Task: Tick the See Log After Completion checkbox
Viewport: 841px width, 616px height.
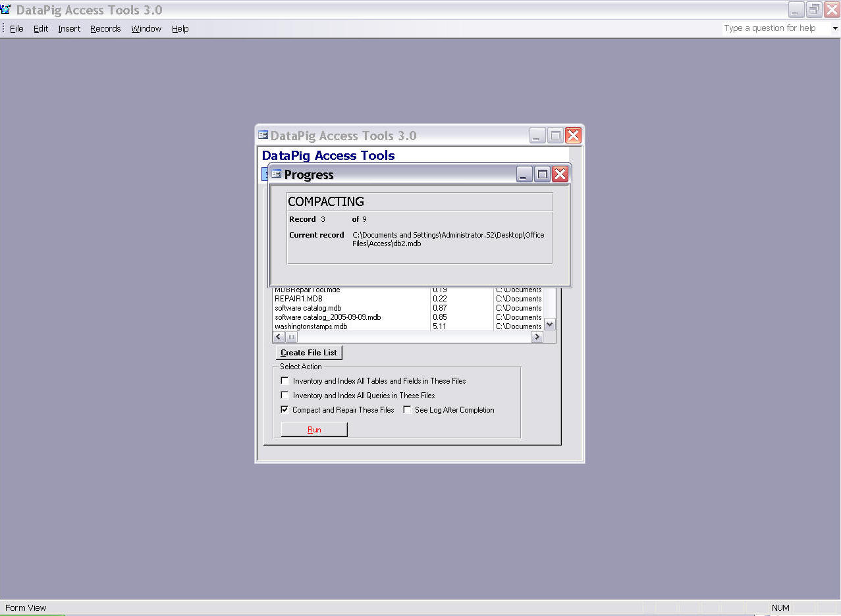Action: [x=407, y=409]
